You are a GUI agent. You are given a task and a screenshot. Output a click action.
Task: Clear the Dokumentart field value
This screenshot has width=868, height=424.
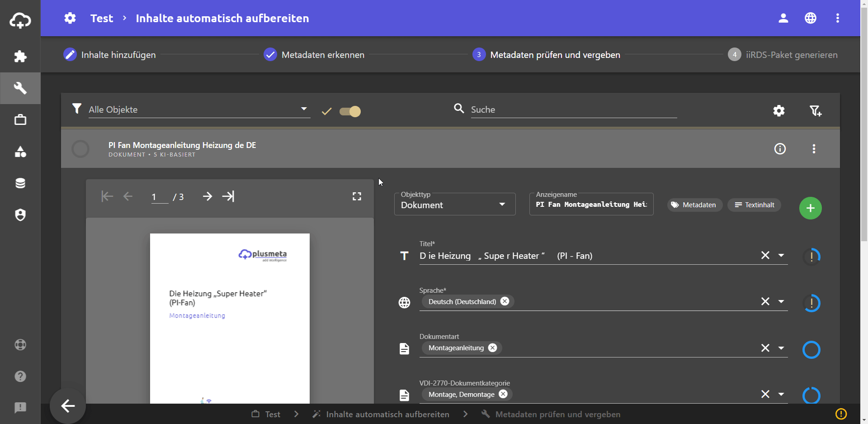coord(765,348)
